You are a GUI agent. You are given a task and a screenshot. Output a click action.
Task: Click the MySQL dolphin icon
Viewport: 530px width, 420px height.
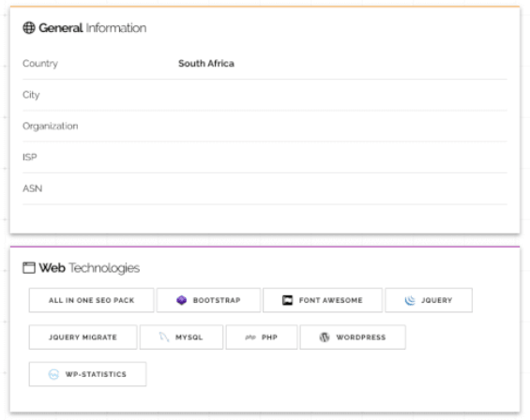pyautogui.click(x=164, y=337)
